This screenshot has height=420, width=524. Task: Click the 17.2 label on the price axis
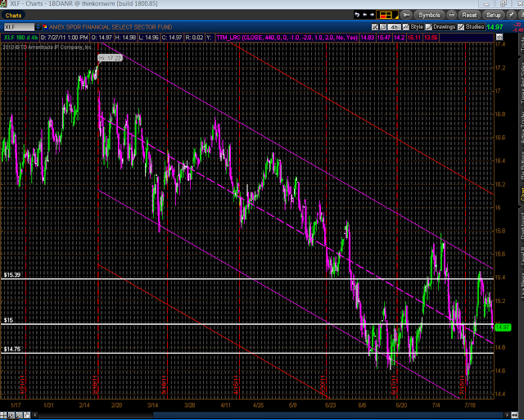pyautogui.click(x=500, y=68)
